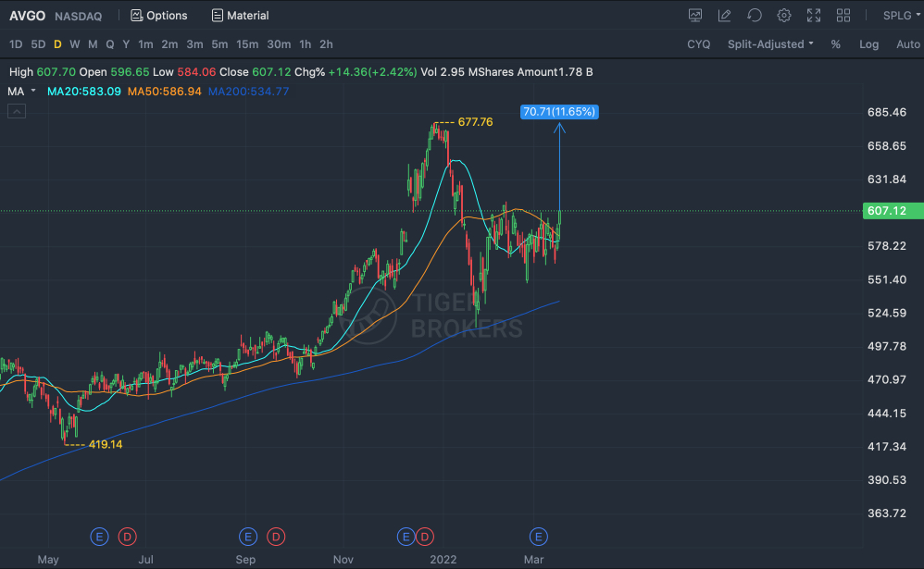Choose the 1h interval
This screenshot has height=569, width=924.
[x=306, y=44]
